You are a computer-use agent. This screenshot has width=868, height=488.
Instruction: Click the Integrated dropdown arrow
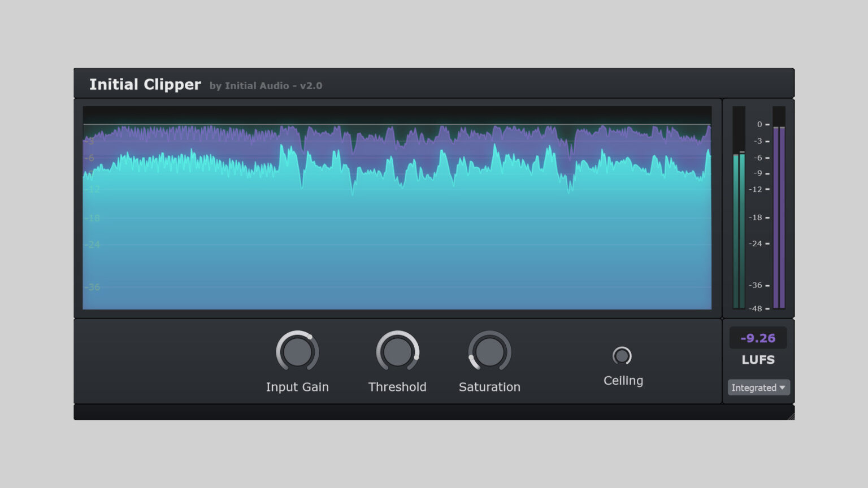[x=783, y=387]
